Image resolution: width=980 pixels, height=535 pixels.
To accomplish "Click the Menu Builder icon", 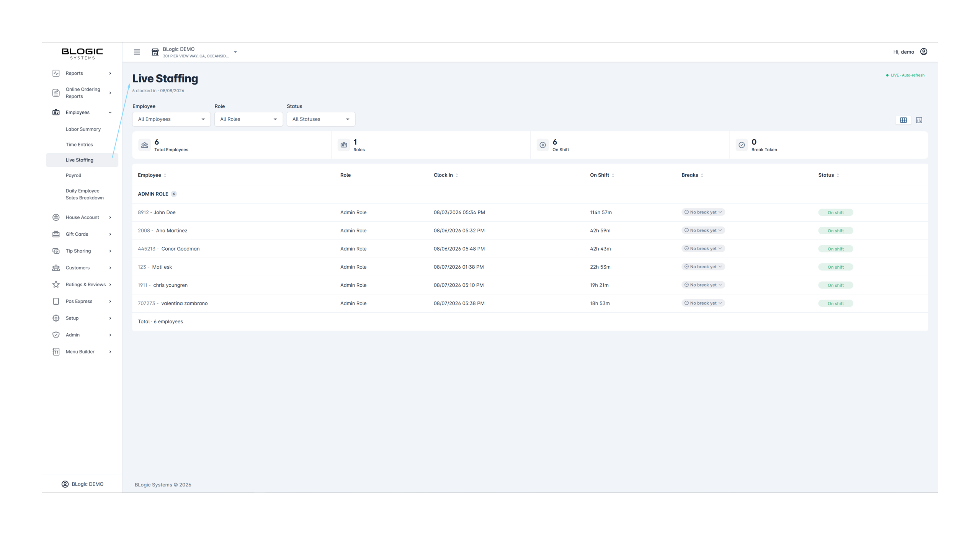I will point(56,352).
